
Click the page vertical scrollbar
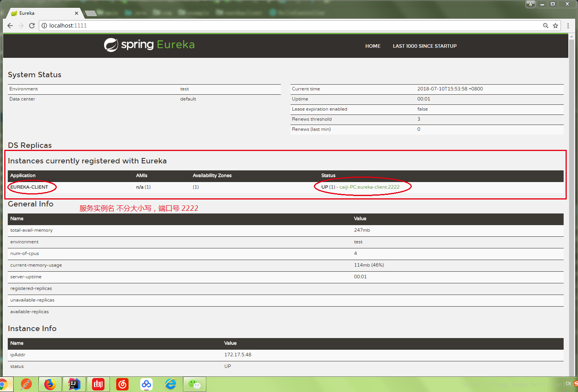[571, 206]
